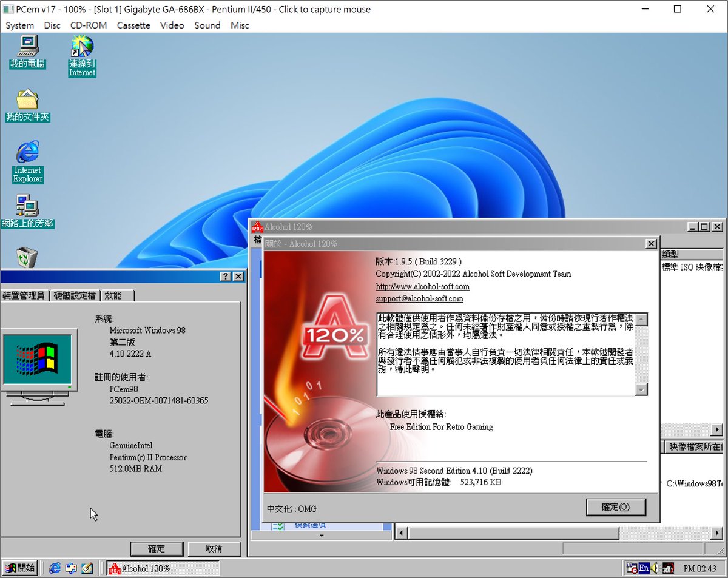Expand Alcohol sidebar with bottom down arrow
This screenshot has height=578, width=728.
point(322,536)
